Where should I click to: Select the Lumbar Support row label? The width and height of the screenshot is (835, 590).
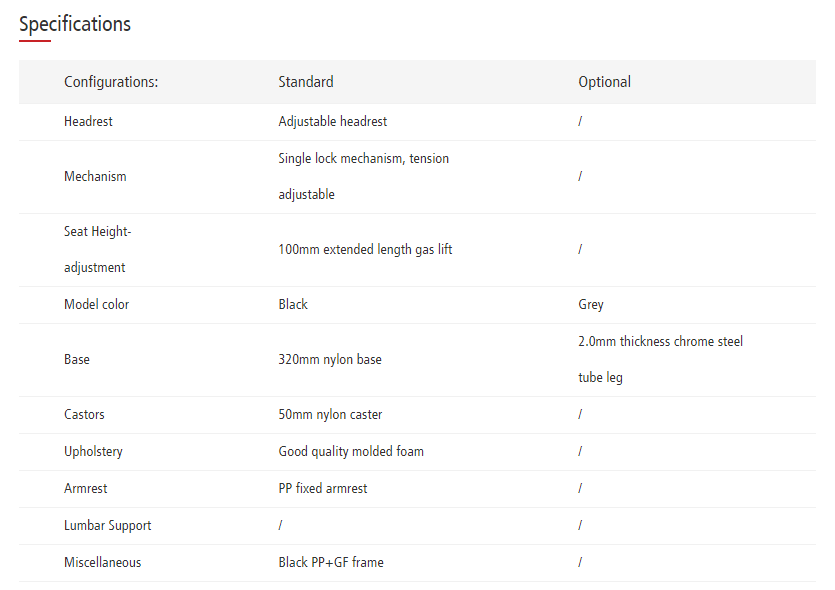[x=107, y=525]
